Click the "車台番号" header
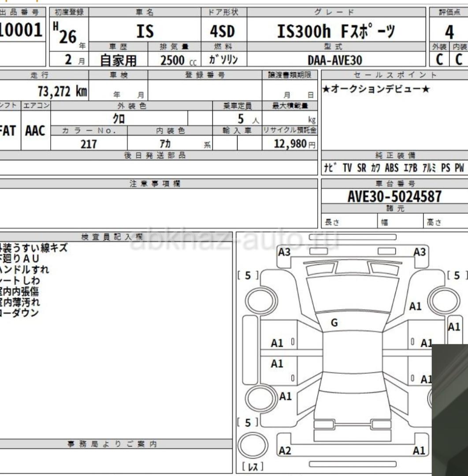 (x=395, y=183)
